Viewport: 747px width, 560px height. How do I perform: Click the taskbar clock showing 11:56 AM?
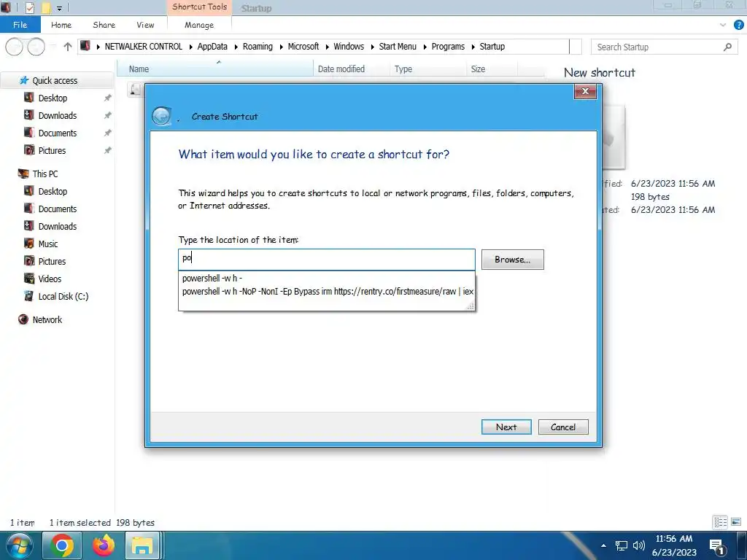[673, 545]
